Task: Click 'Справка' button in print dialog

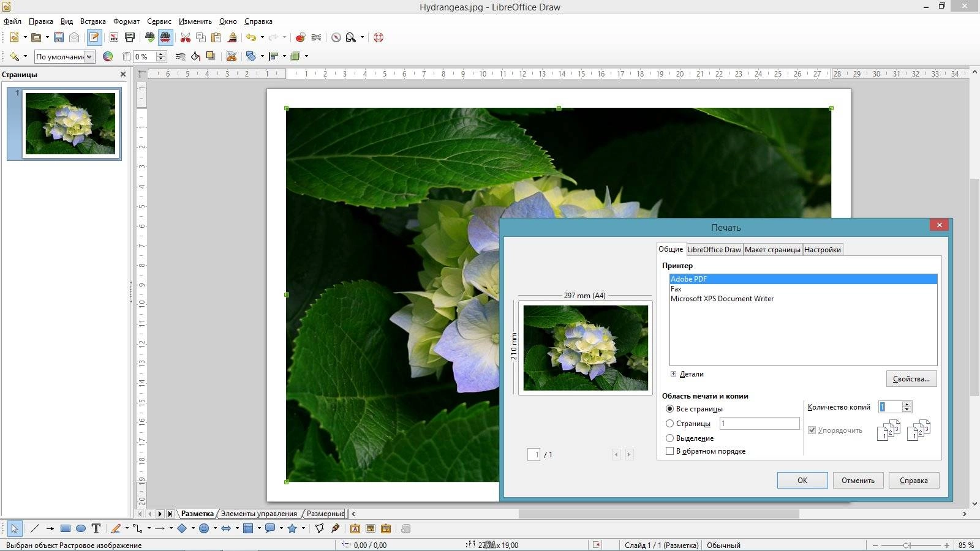Action: pos(914,481)
